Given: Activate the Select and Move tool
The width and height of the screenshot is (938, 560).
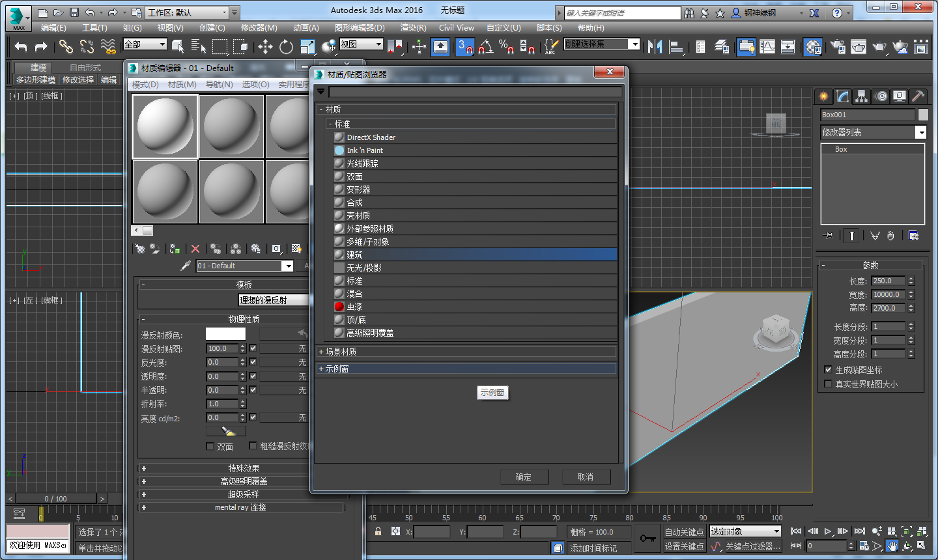Looking at the screenshot, I should (x=265, y=46).
